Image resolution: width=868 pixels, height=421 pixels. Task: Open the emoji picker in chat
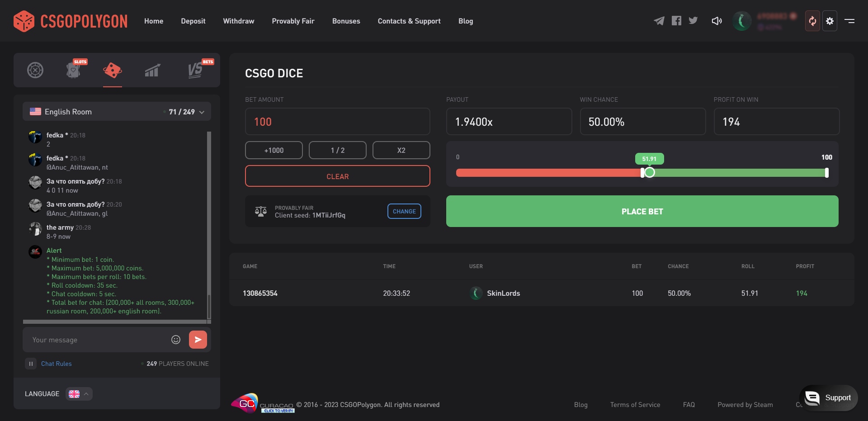click(176, 340)
